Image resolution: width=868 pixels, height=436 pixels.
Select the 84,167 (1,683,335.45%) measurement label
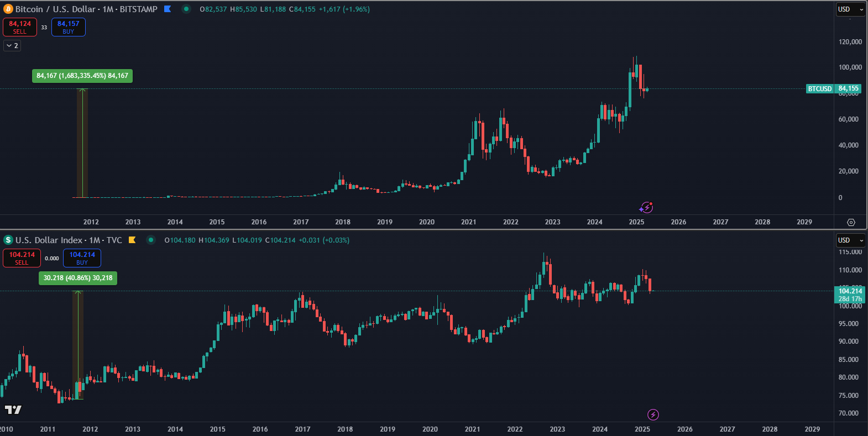(82, 76)
